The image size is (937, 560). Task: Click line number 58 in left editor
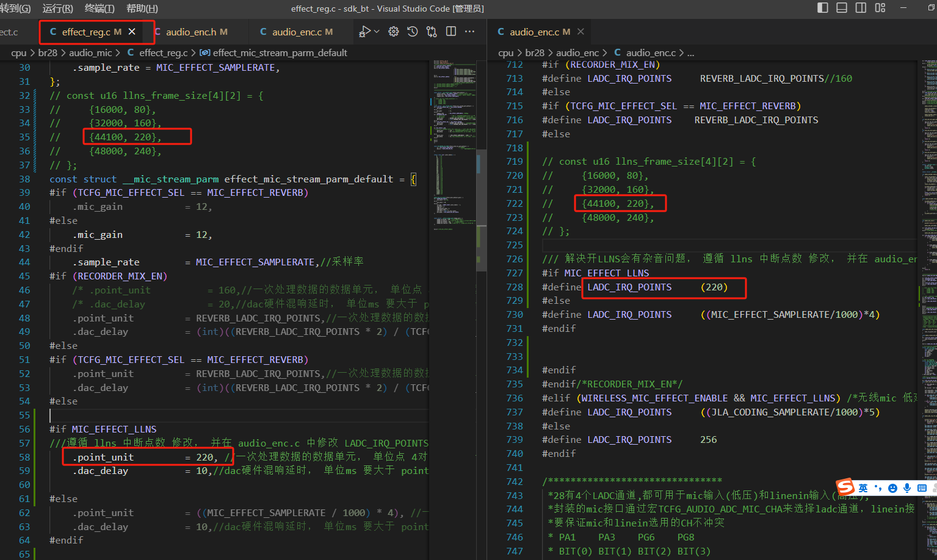click(24, 457)
